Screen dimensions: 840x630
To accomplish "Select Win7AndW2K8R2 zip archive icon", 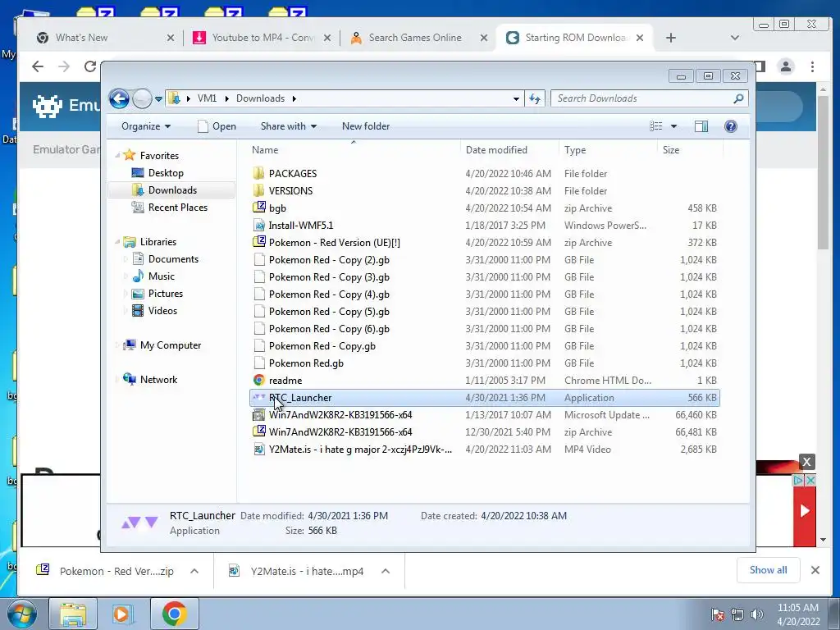I will pyautogui.click(x=258, y=431).
